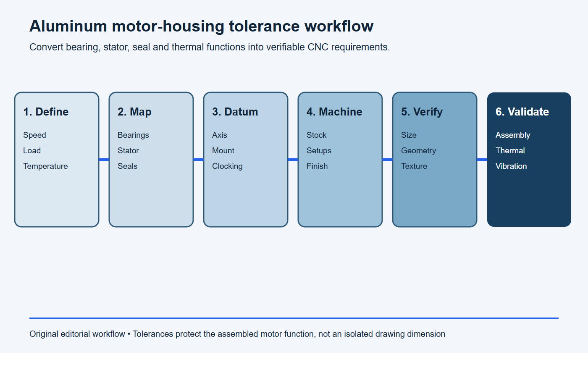
Task: Click 'Thermal' in the Validate card
Action: pos(510,150)
